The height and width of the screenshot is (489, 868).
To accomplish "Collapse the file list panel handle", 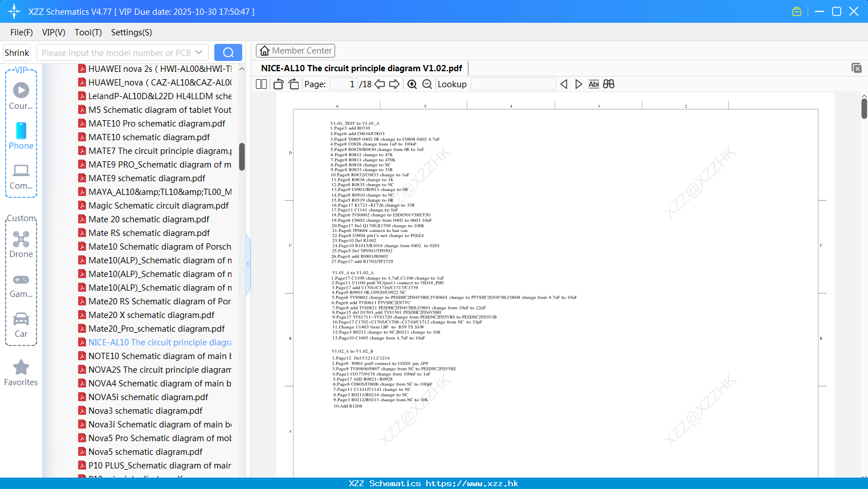I will tap(248, 264).
